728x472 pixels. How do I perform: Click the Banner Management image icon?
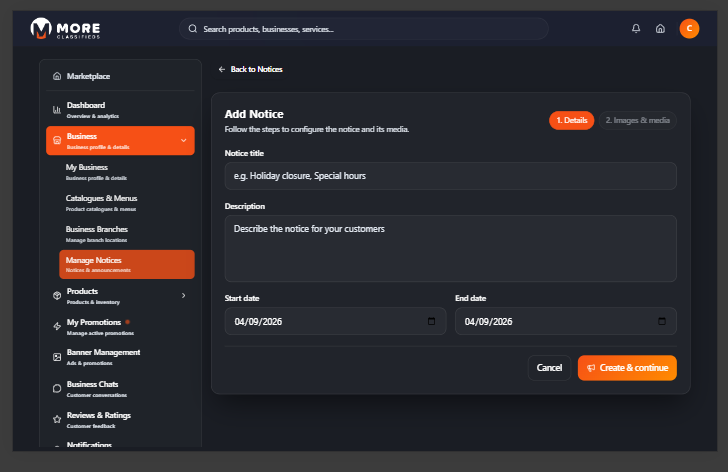[x=57, y=357]
